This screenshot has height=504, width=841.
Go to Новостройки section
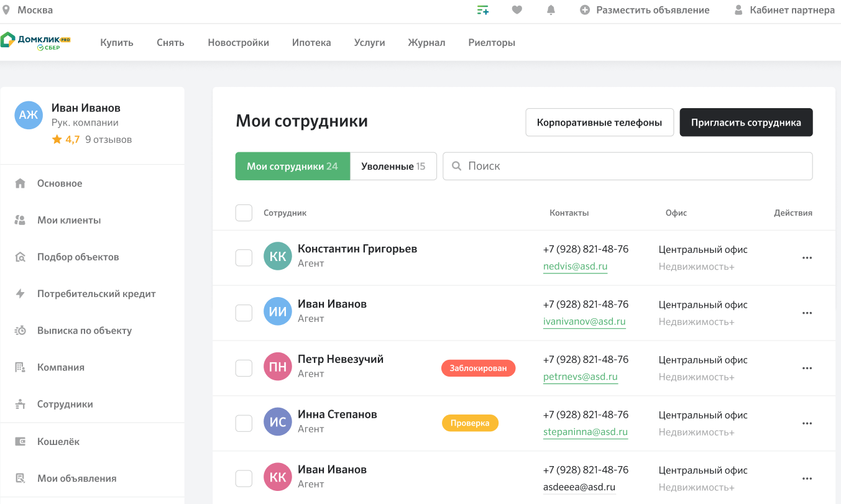coord(238,43)
